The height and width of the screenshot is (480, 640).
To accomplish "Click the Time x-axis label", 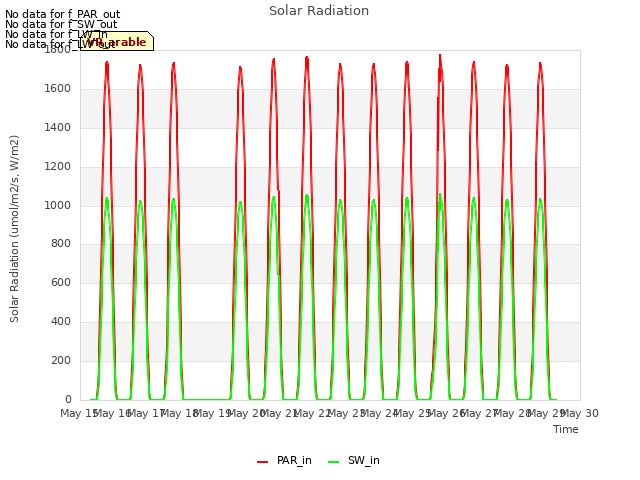I will (566, 429).
